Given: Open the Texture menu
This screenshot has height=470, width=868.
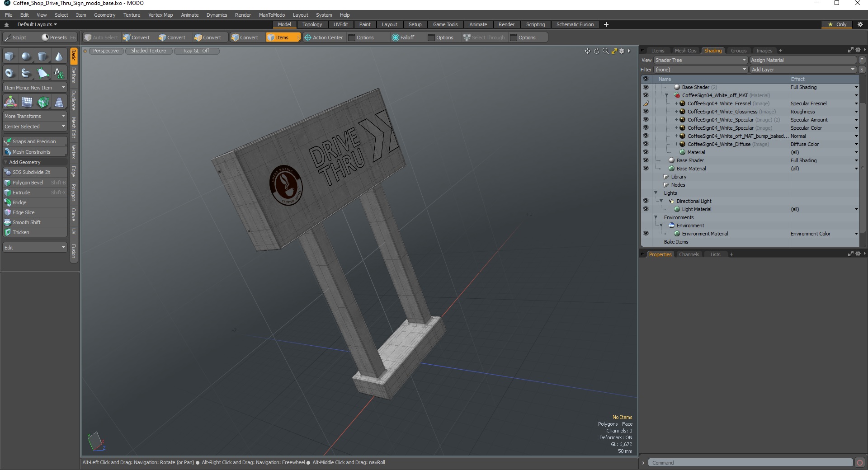Looking at the screenshot, I should 132,15.
